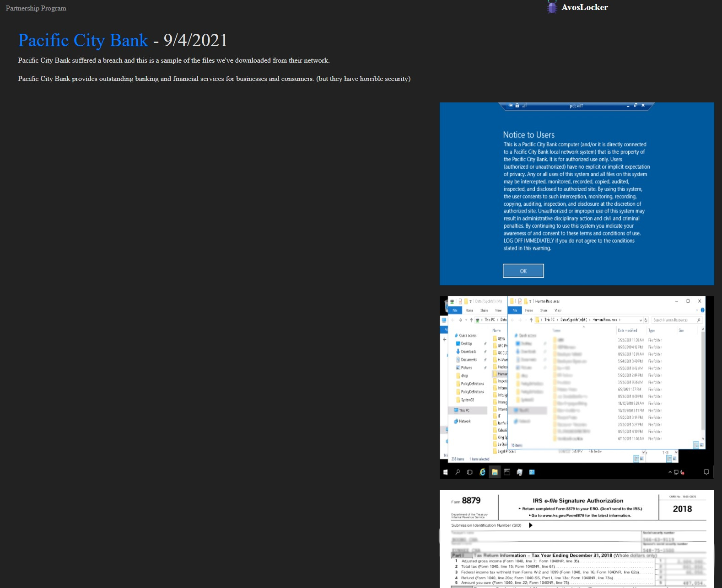Open the Partnership Program link
Screen dimensions: 722x588
coord(36,8)
